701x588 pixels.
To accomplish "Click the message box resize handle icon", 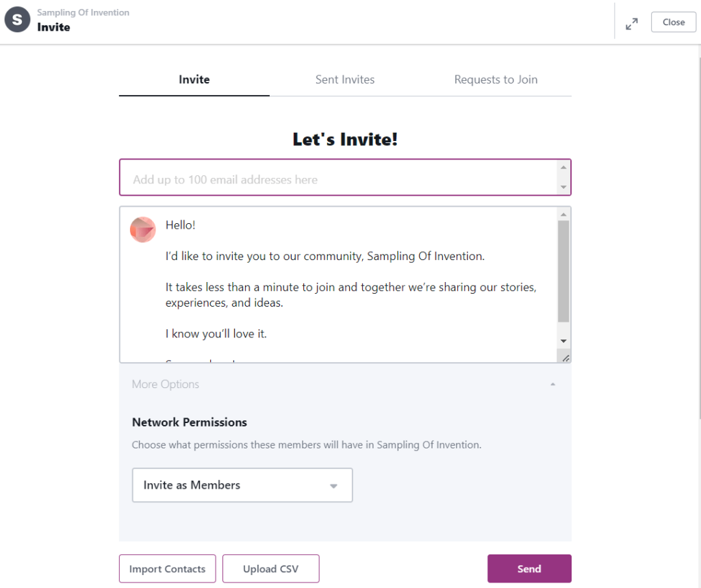I will click(565, 358).
